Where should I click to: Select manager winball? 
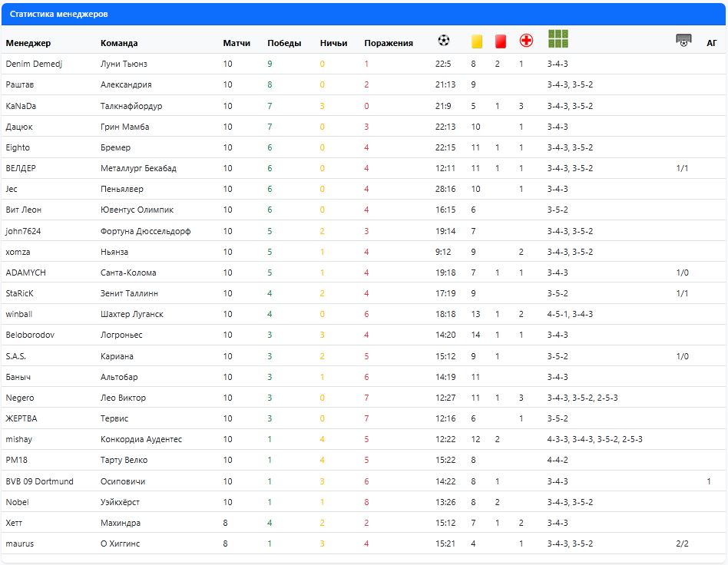(x=19, y=314)
